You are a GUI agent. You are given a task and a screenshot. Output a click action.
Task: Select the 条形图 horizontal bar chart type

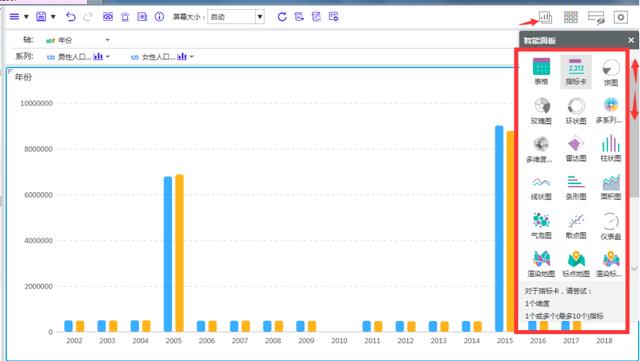coord(576,187)
